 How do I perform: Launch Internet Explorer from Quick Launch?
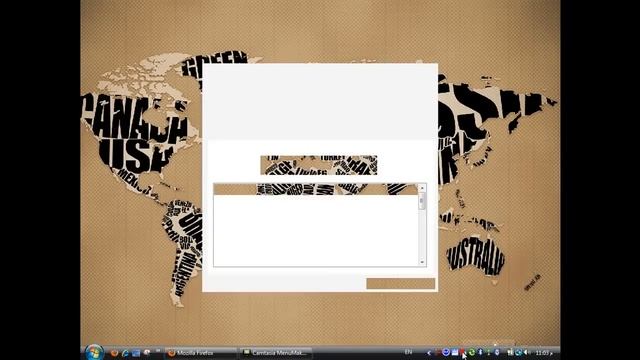pyautogui.click(x=125, y=353)
